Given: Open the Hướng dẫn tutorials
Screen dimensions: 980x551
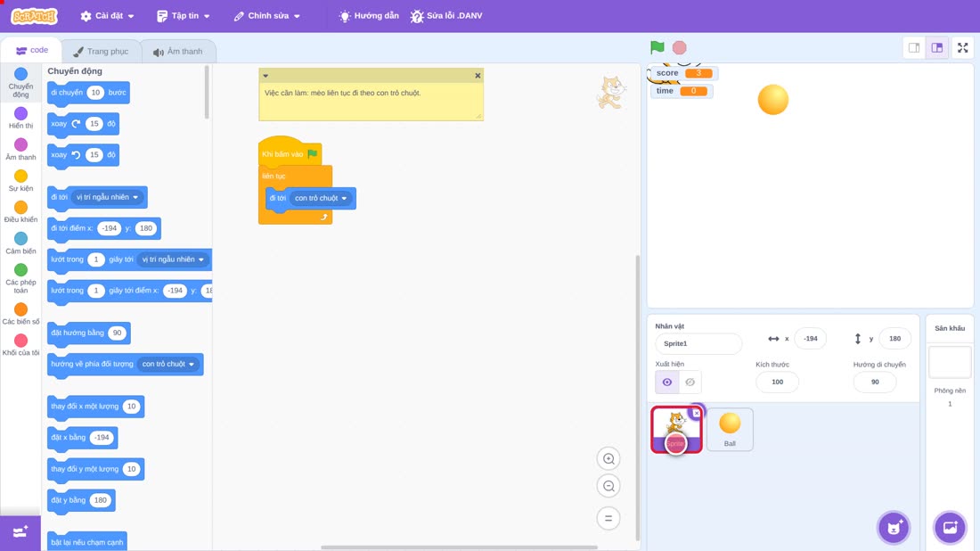Looking at the screenshot, I should tap(369, 16).
